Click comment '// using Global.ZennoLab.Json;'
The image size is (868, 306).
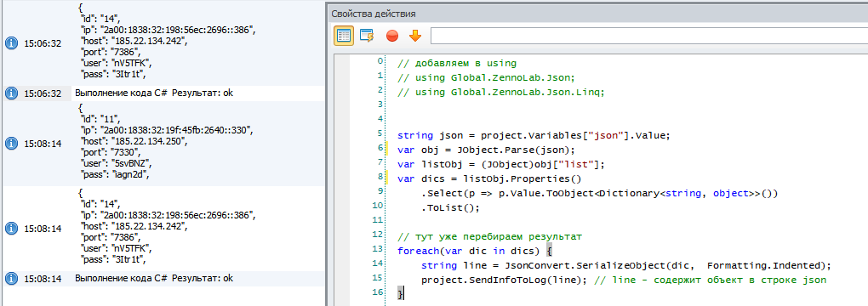487,77
